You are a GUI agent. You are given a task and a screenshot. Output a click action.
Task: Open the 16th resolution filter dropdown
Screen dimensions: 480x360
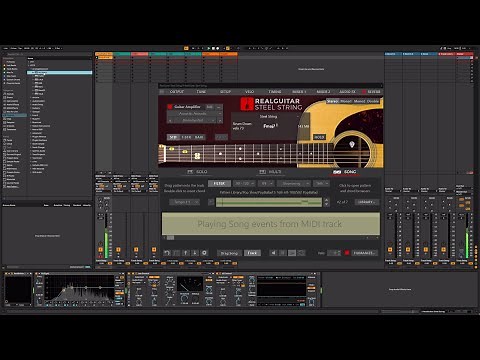tap(322, 183)
